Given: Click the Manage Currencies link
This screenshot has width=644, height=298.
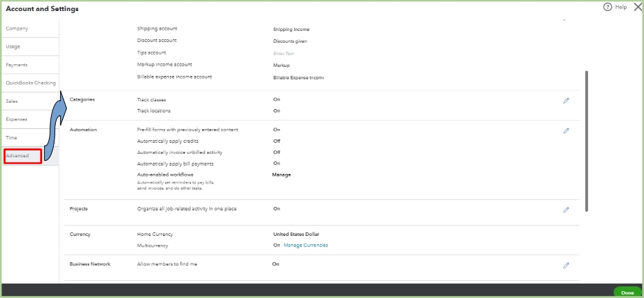Looking at the screenshot, I should [x=305, y=246].
